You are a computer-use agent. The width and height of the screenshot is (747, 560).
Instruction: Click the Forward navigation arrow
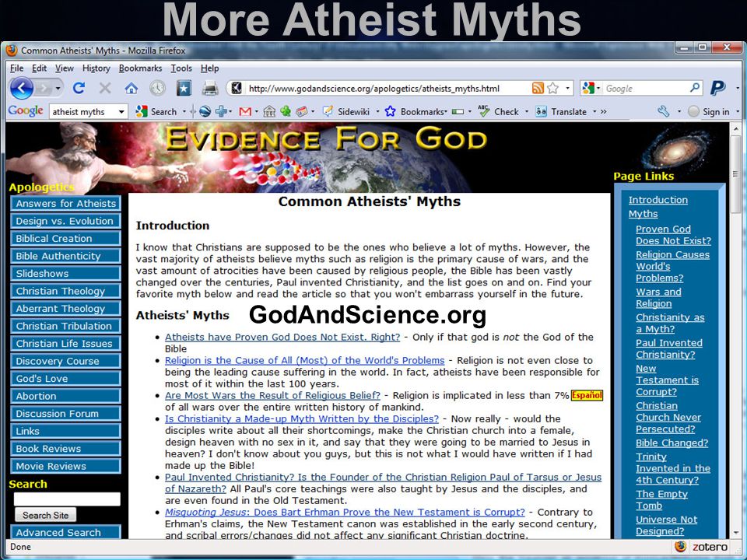(44, 88)
